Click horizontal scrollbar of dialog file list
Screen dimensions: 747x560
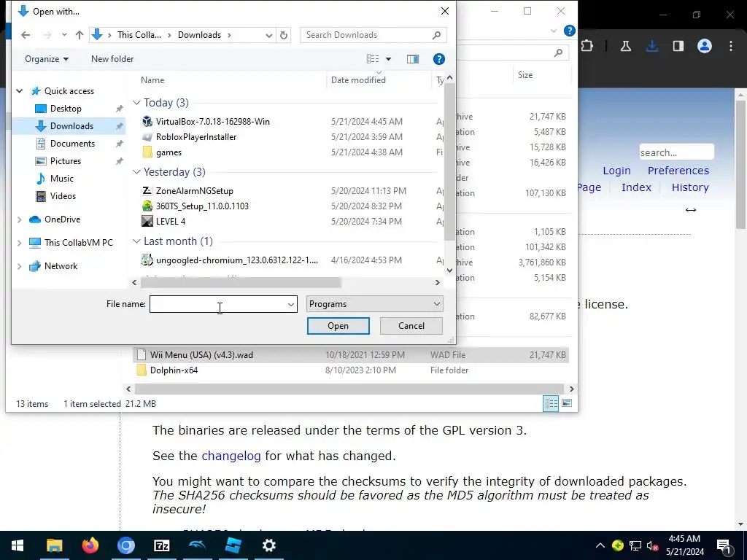click(241, 283)
